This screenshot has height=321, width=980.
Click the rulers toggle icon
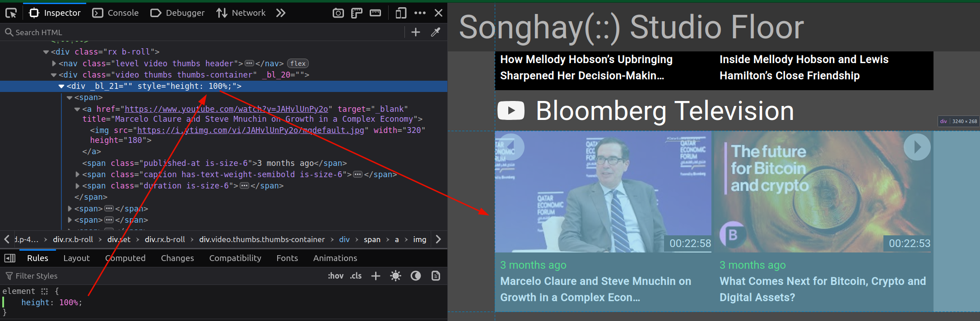pos(357,13)
